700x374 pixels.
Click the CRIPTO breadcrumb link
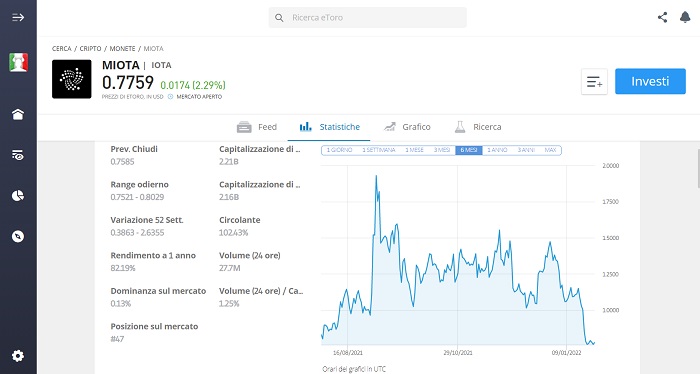(x=90, y=49)
